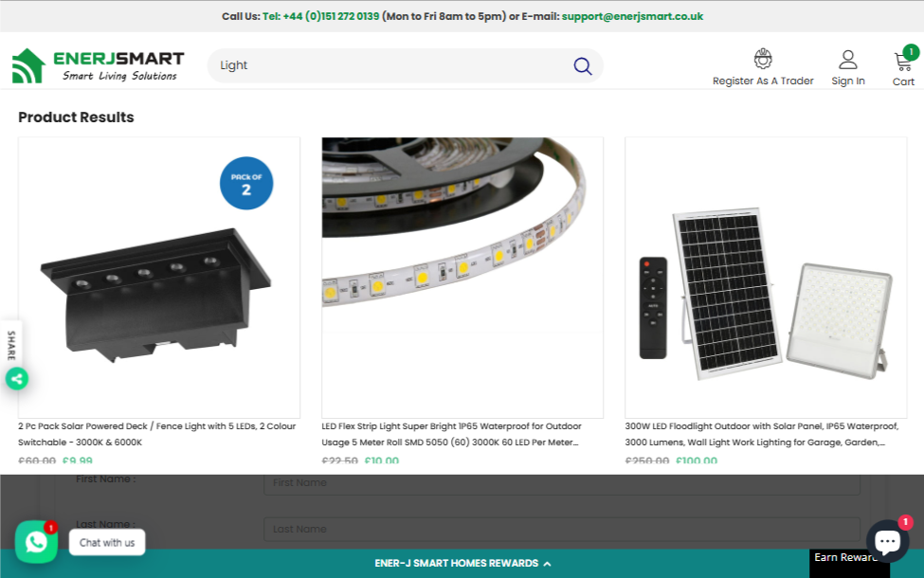Click the magnifying glass search icon

click(582, 66)
